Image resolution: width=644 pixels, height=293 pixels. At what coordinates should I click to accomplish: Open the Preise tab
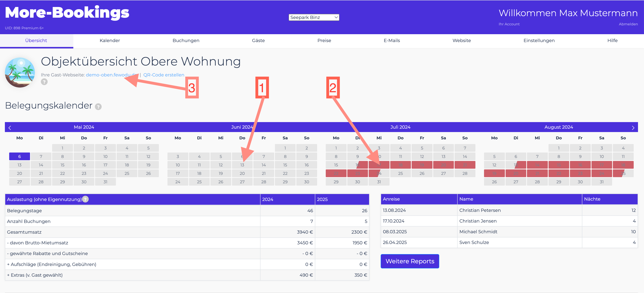pyautogui.click(x=324, y=41)
